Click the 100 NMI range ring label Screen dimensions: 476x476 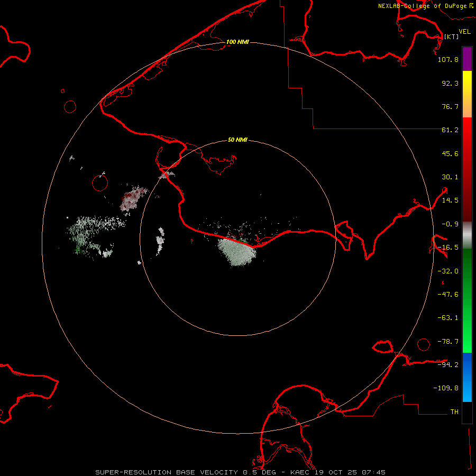[x=237, y=42]
